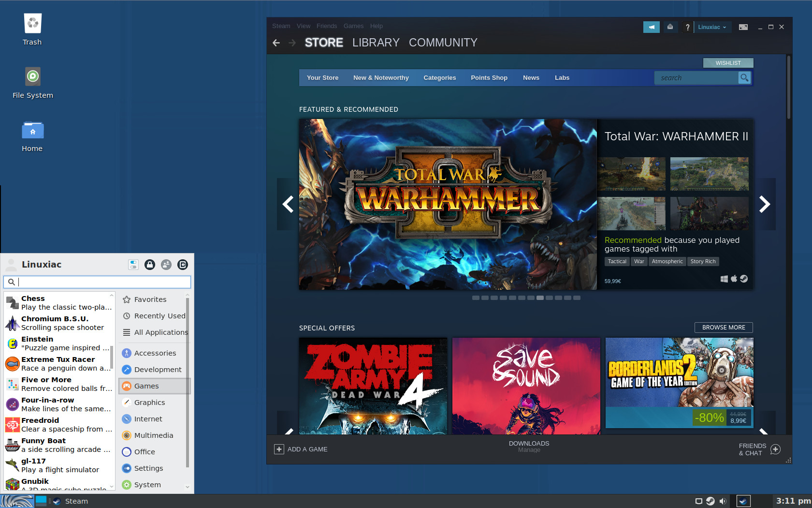Open the Save Sound special offer
The width and height of the screenshot is (812, 508).
pos(526,386)
